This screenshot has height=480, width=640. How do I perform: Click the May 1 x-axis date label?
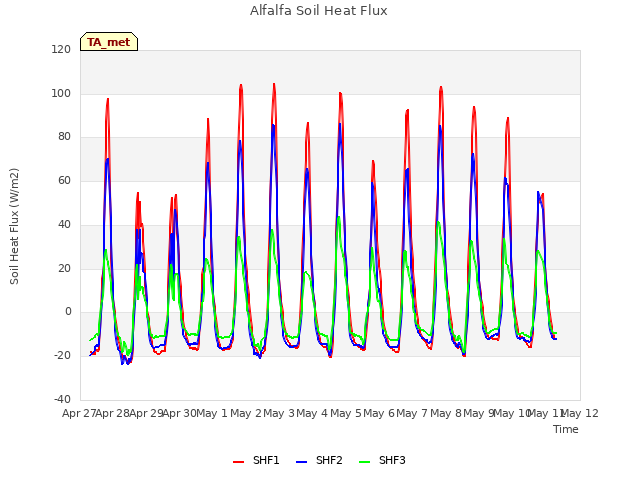tap(212, 413)
